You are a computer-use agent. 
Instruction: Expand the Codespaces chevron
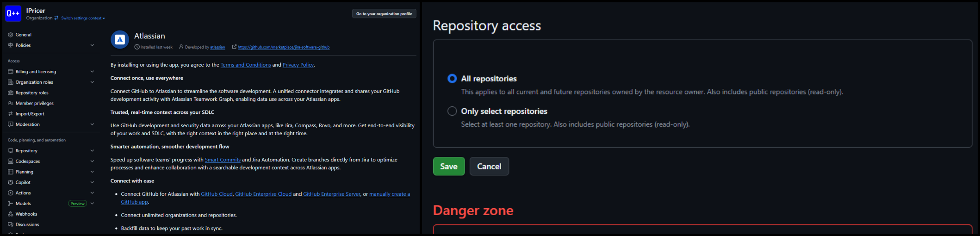92,161
